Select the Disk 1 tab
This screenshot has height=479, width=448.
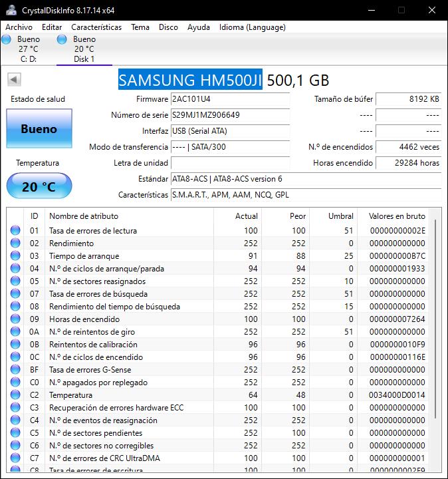pos(84,49)
